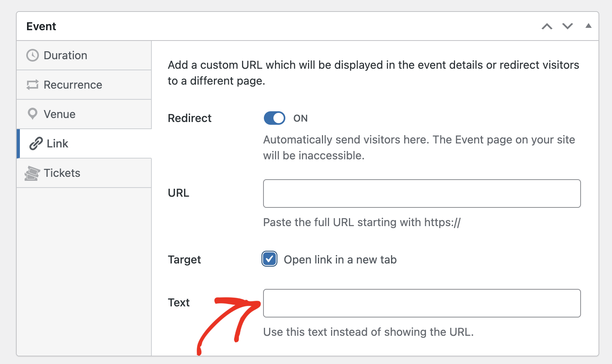Viewport: 612px width, 364px height.
Task: Click the Target field label
Action: (184, 259)
